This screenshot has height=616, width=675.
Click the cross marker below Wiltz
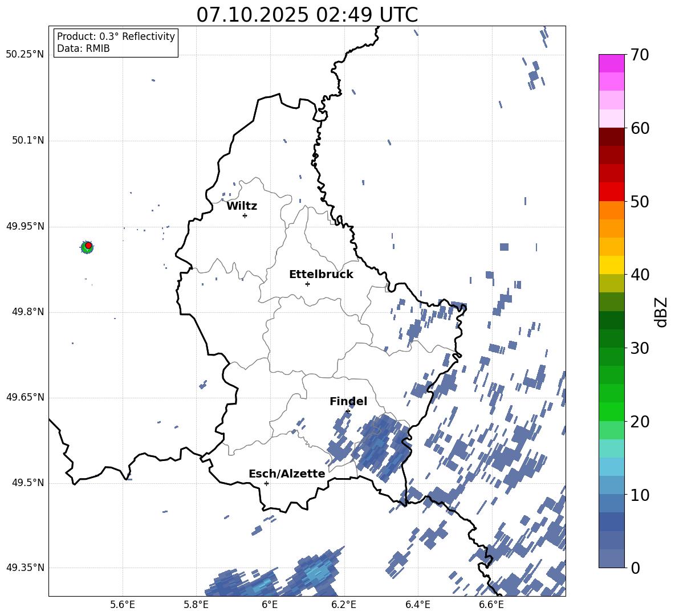tap(245, 215)
